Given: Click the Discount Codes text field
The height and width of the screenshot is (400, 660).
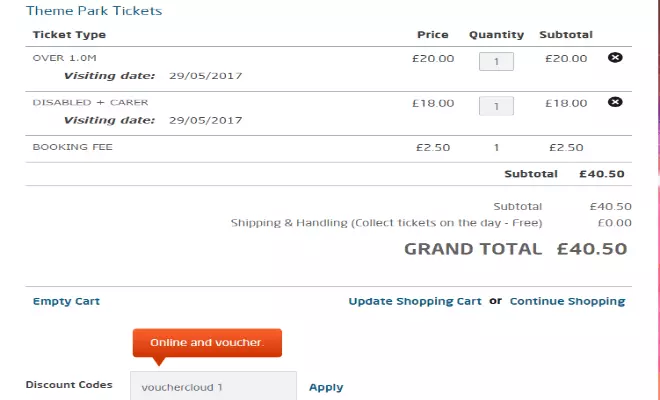Looking at the screenshot, I should (213, 386).
